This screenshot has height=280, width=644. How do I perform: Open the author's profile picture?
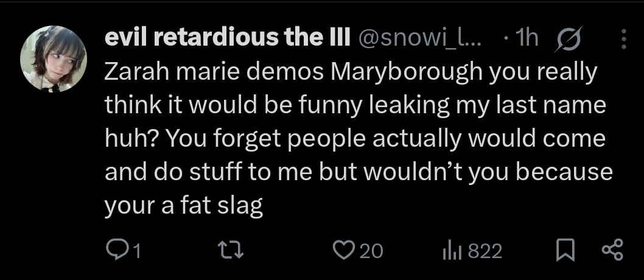click(54, 59)
